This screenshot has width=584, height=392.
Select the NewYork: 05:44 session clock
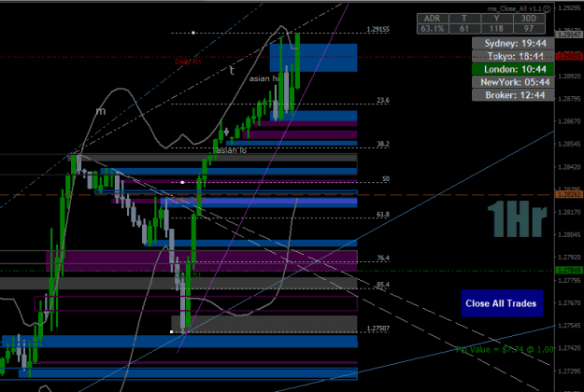coord(513,82)
